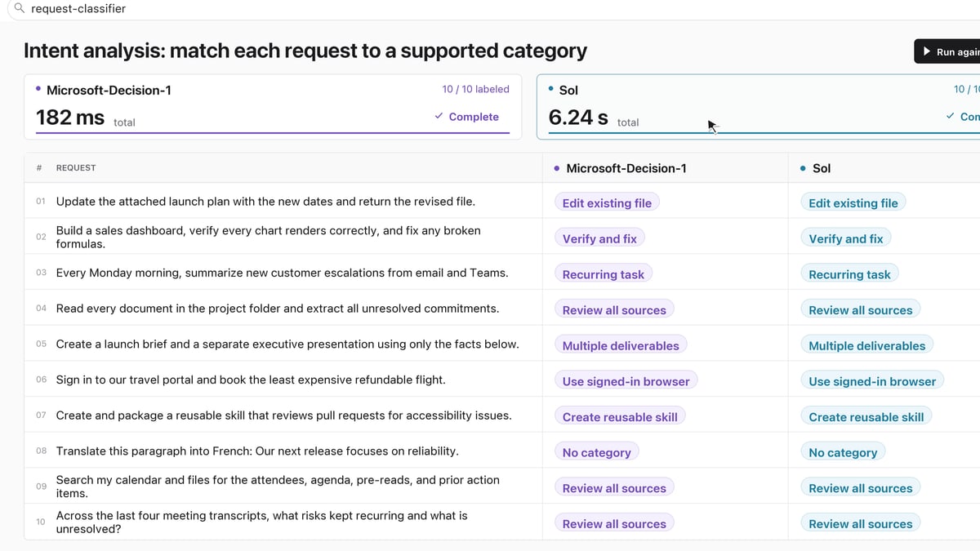Click Sol's 'Create reusable skill' tag
Image resolution: width=980 pixels, height=551 pixels.
click(x=866, y=416)
